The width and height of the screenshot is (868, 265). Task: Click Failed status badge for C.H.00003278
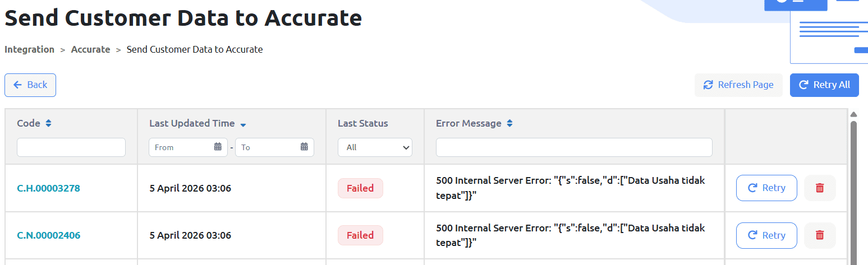[360, 188]
